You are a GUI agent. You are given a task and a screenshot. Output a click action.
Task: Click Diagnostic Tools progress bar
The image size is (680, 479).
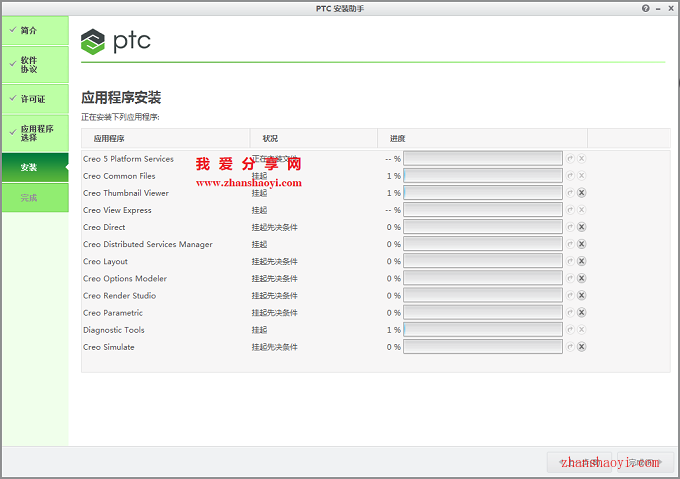coord(483,330)
